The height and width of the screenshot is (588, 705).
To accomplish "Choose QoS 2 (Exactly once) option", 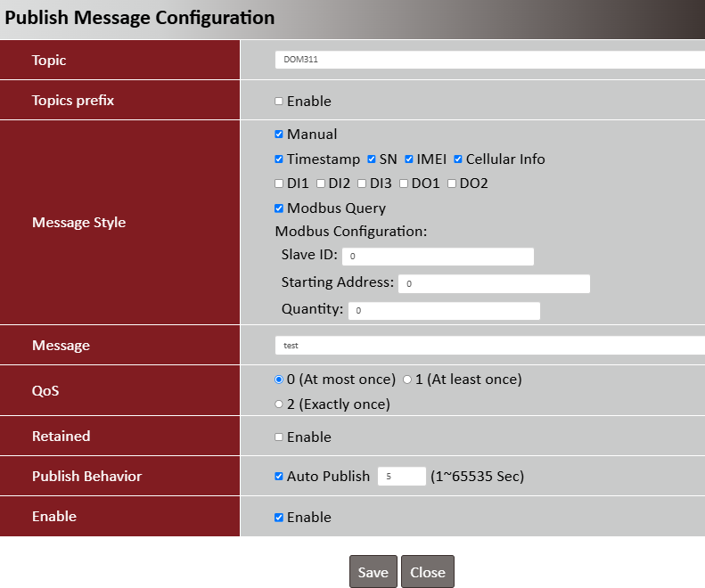I will tap(279, 404).
